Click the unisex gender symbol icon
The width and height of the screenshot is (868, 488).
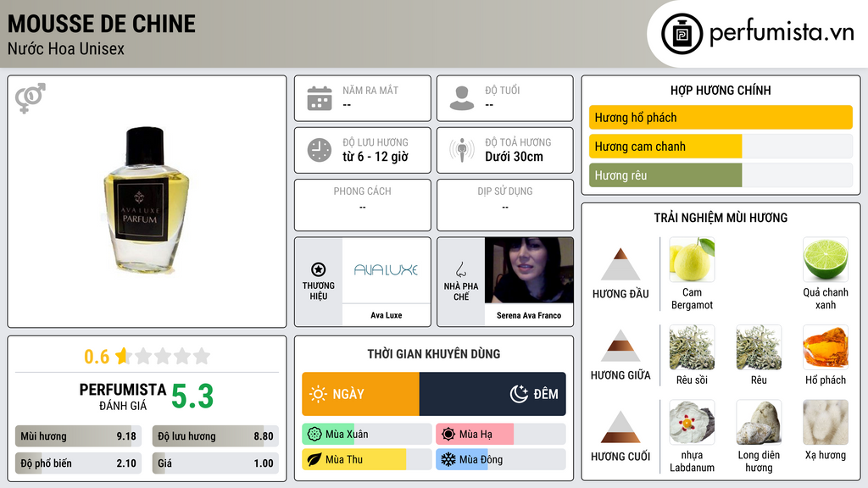click(30, 98)
